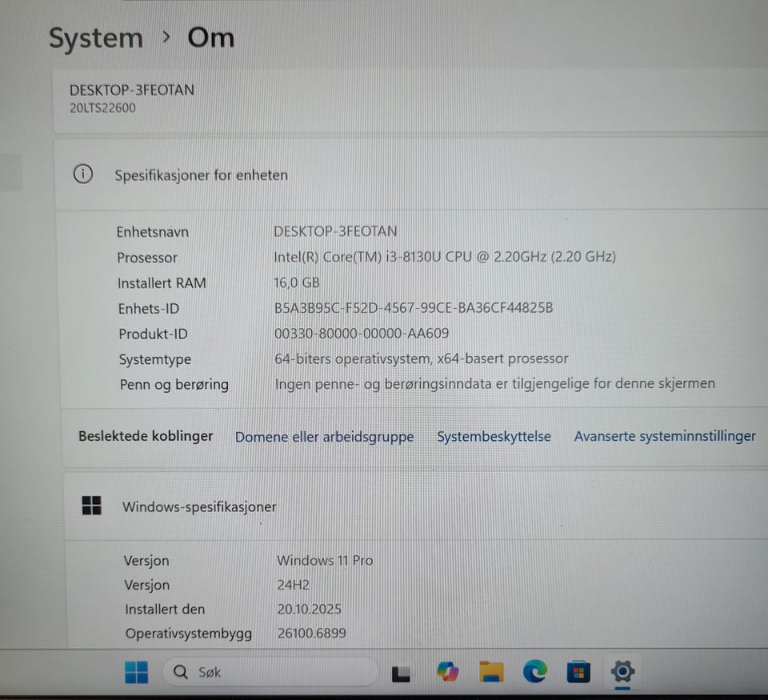Collapse the Windows-spesifikasjoner section
Image resolution: width=768 pixels, height=700 pixels.
point(415,506)
